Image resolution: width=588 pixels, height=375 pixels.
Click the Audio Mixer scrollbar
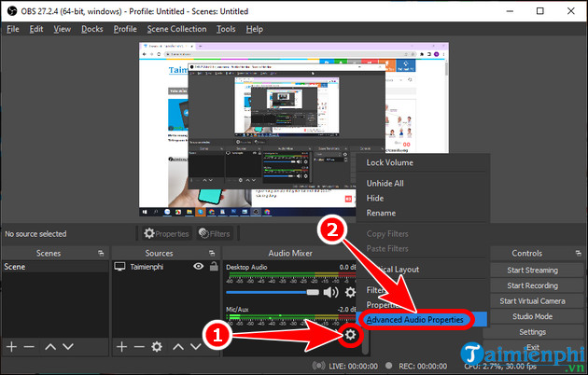(x=366, y=340)
